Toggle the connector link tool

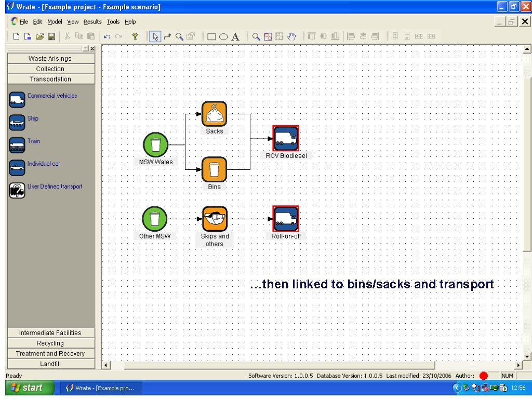coord(167,36)
